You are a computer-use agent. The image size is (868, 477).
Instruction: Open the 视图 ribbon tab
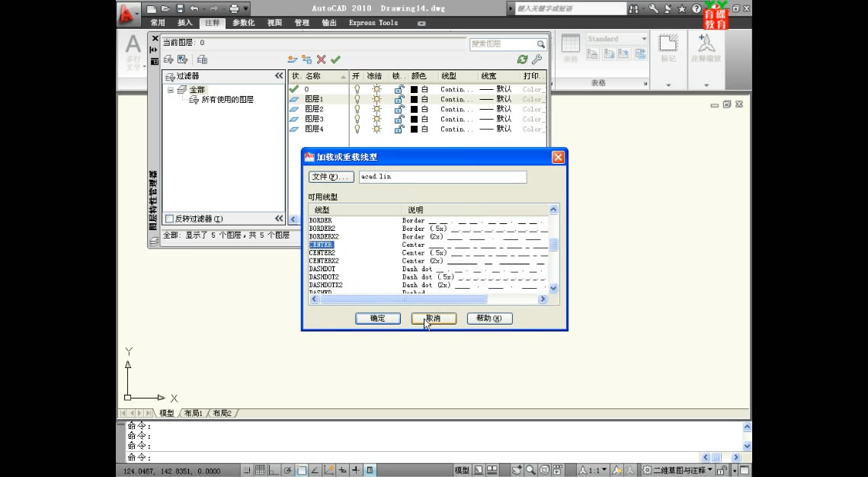coord(274,23)
